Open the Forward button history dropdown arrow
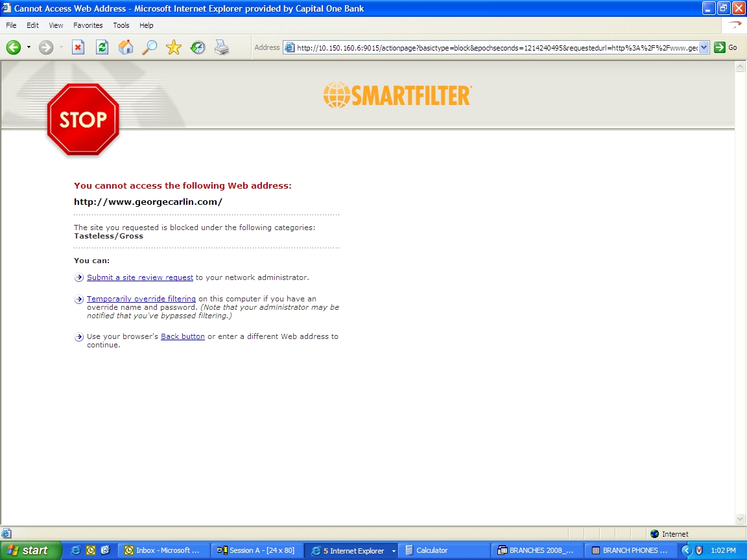The image size is (747, 560). pos(61,47)
